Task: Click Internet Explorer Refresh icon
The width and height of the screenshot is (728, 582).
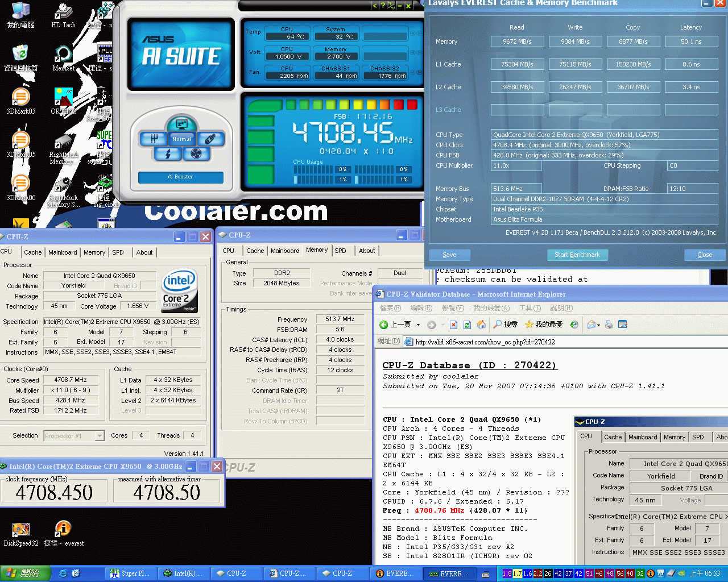Action: [467, 325]
